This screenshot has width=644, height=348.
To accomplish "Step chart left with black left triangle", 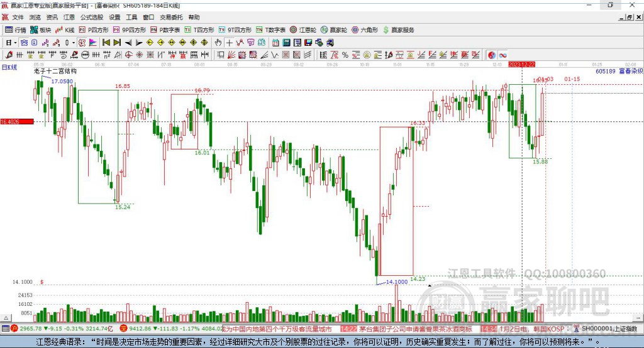I will tap(128, 43).
